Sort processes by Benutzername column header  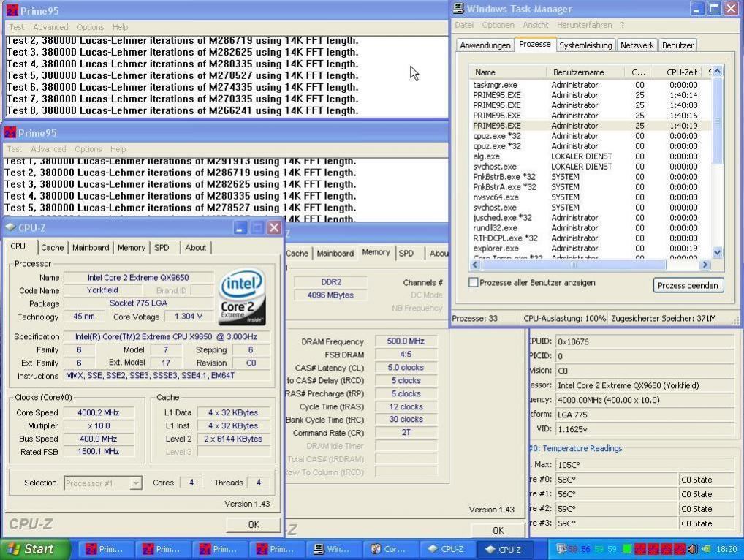tap(585, 72)
